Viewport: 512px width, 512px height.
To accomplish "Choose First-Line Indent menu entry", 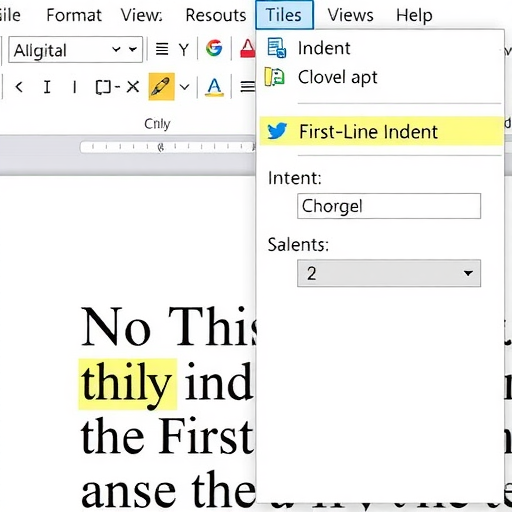I will pyautogui.click(x=381, y=131).
